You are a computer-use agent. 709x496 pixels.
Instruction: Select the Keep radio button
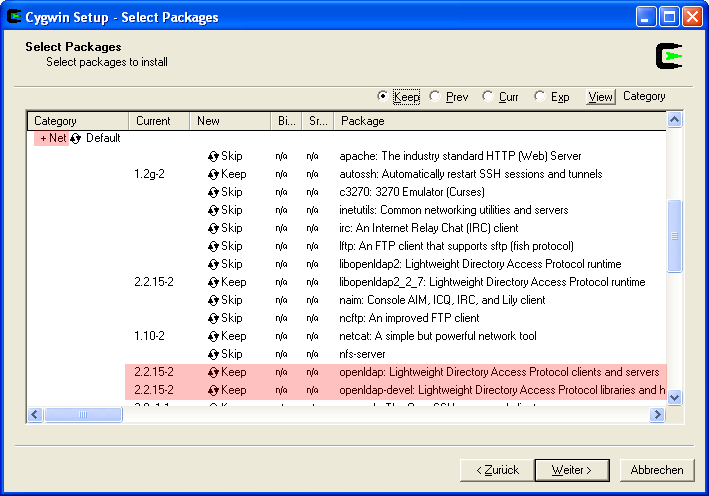coord(383,96)
